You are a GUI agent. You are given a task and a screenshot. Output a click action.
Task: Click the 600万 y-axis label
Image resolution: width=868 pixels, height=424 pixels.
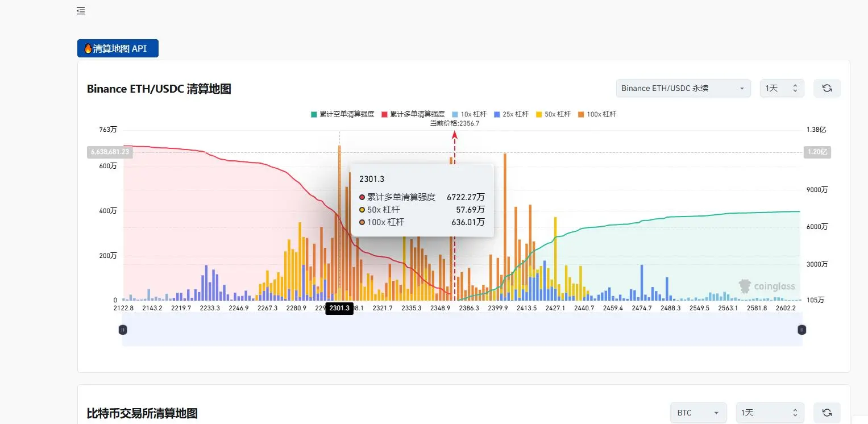point(108,166)
